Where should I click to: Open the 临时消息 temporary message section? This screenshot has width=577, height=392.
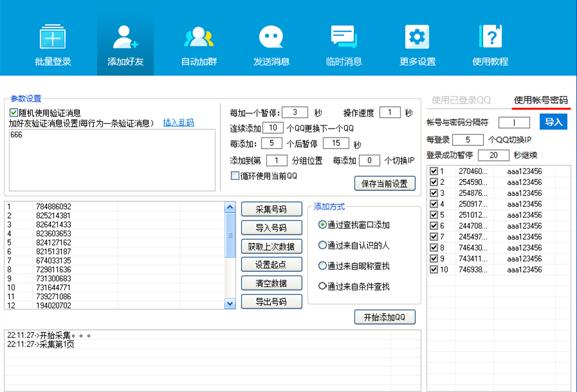click(343, 45)
